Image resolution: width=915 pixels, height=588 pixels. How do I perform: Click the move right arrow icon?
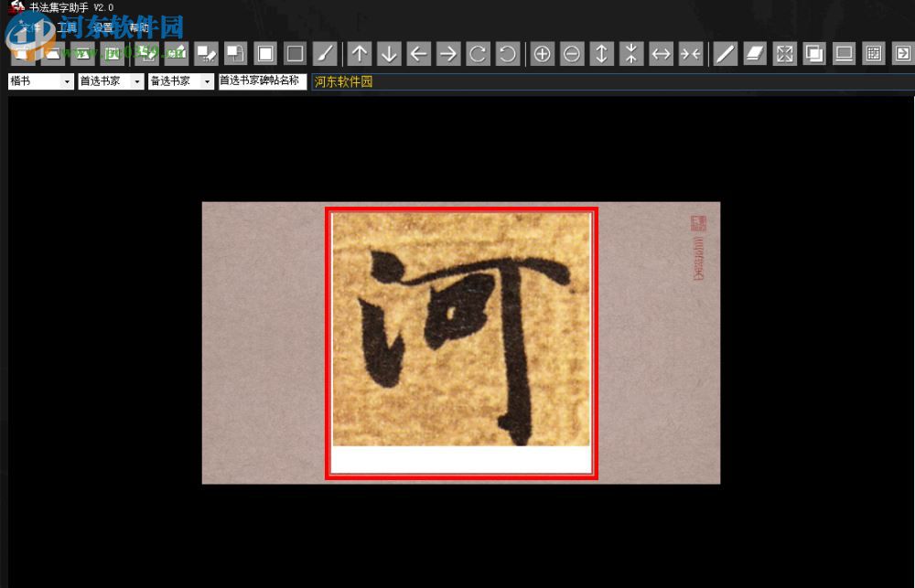[x=447, y=53]
